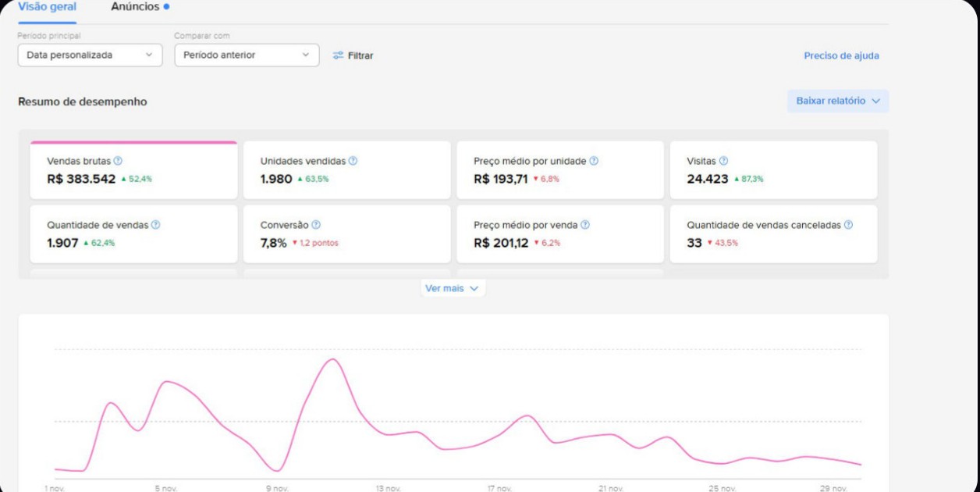The width and height of the screenshot is (980, 492).
Task: Expand the Baixar relatório menu
Action: pos(837,101)
